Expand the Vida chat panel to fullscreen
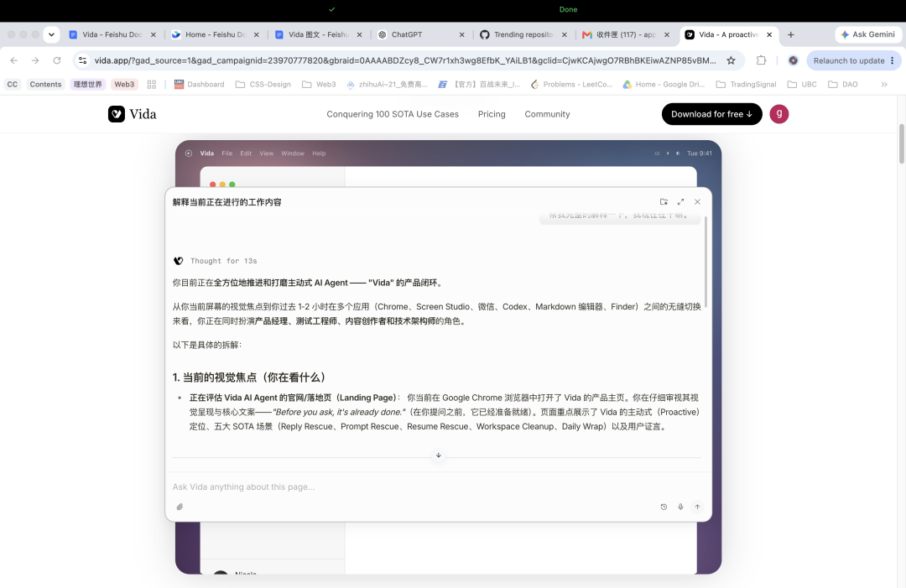 680,201
